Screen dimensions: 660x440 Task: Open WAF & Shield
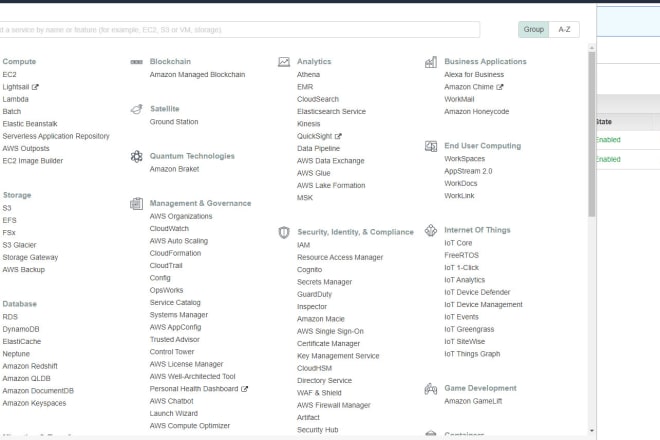319,393
